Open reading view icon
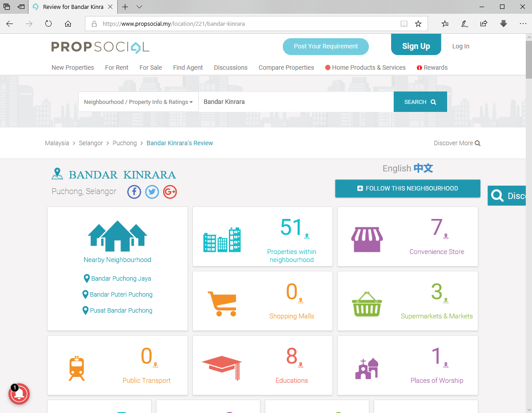Screen dimensions: 532x413 point(404,24)
